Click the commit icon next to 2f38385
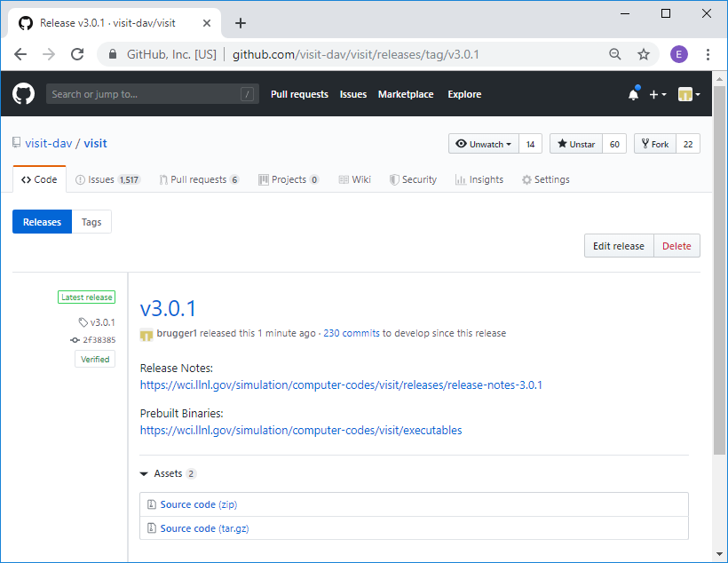 [75, 340]
